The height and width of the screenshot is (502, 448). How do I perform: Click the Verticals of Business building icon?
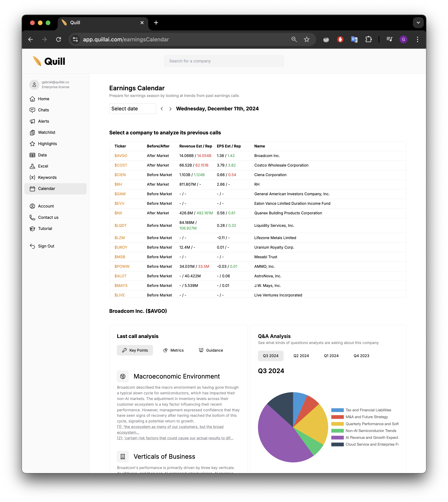click(123, 457)
